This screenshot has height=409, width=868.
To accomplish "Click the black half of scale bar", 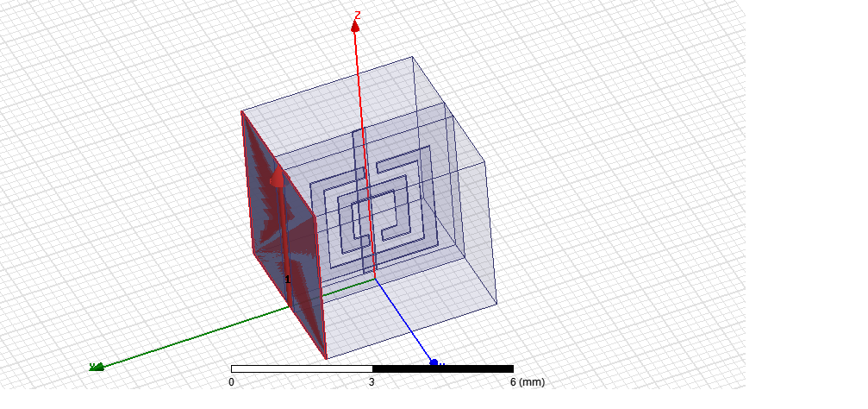I will (443, 368).
